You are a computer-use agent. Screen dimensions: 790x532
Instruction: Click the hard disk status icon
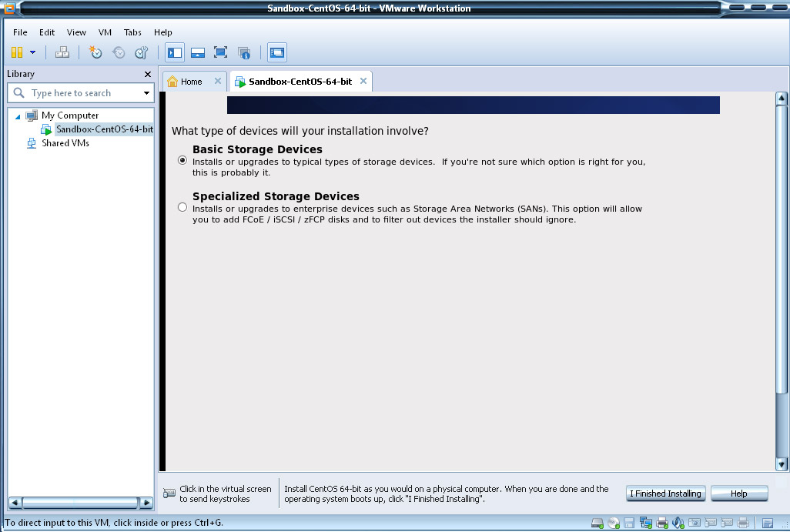[597, 523]
